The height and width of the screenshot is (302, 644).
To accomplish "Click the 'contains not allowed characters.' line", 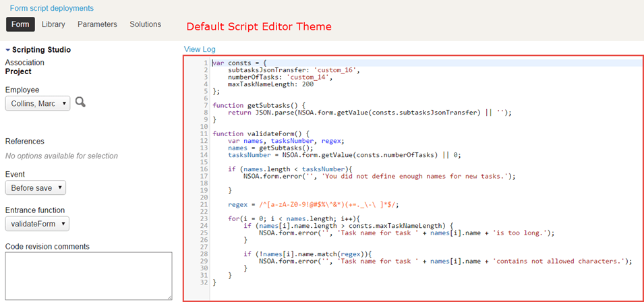I will (445, 261).
